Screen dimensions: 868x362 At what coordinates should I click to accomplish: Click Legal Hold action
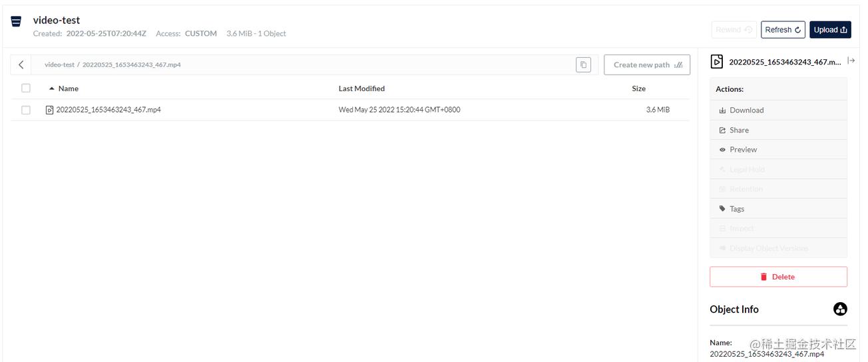coord(778,170)
